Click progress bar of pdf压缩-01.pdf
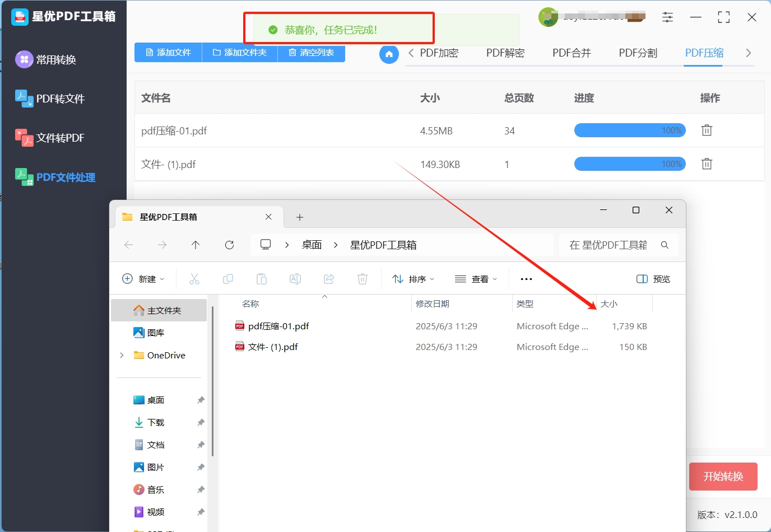 [x=630, y=130]
